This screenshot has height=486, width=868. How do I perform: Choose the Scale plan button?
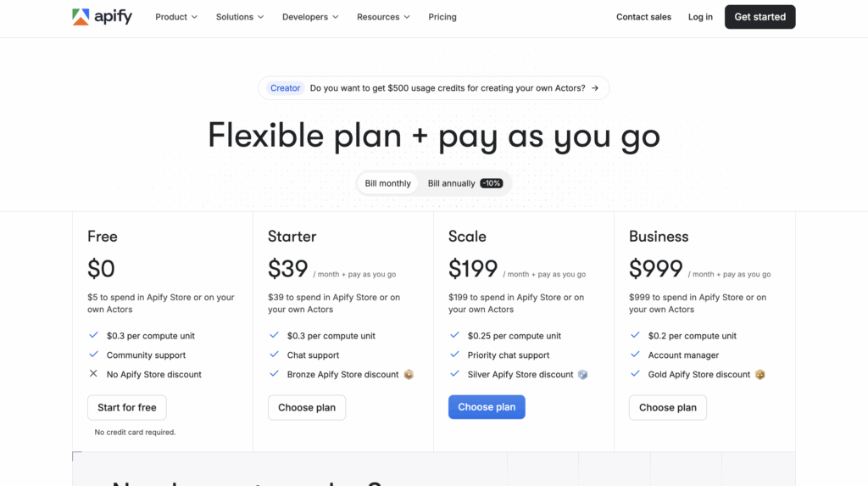[x=487, y=407]
